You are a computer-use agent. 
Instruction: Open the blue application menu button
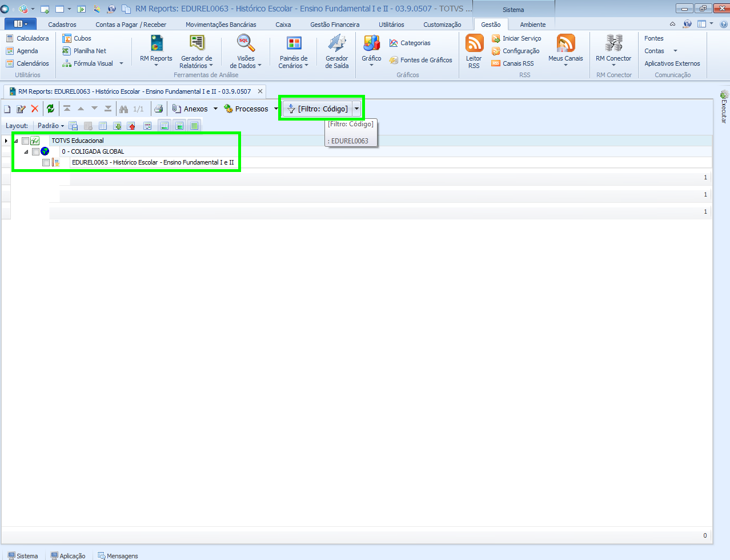(x=21, y=24)
